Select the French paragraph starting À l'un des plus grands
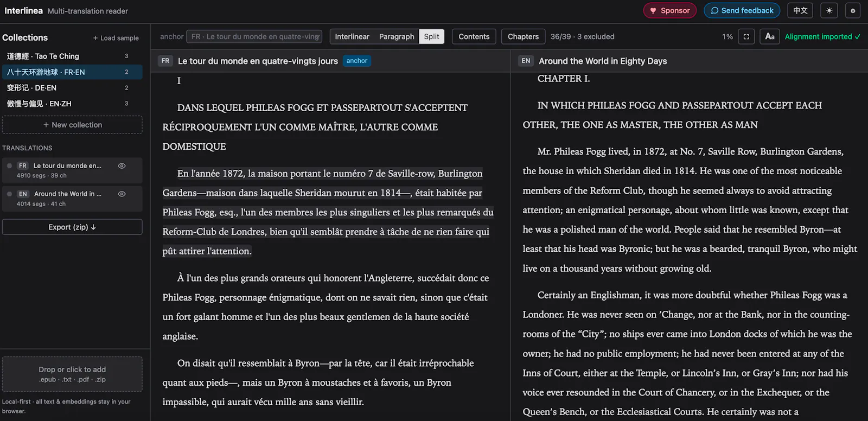 326,307
